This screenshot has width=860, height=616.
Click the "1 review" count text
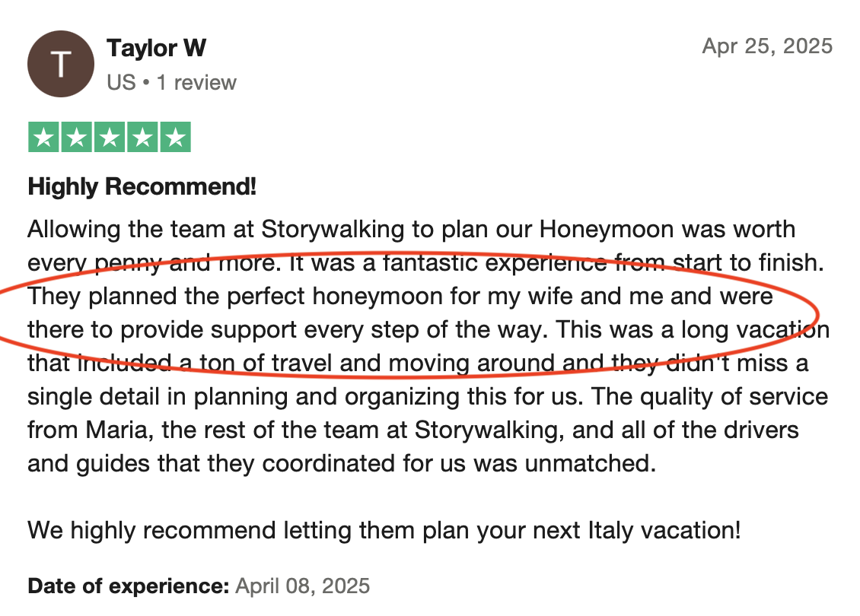click(x=196, y=82)
